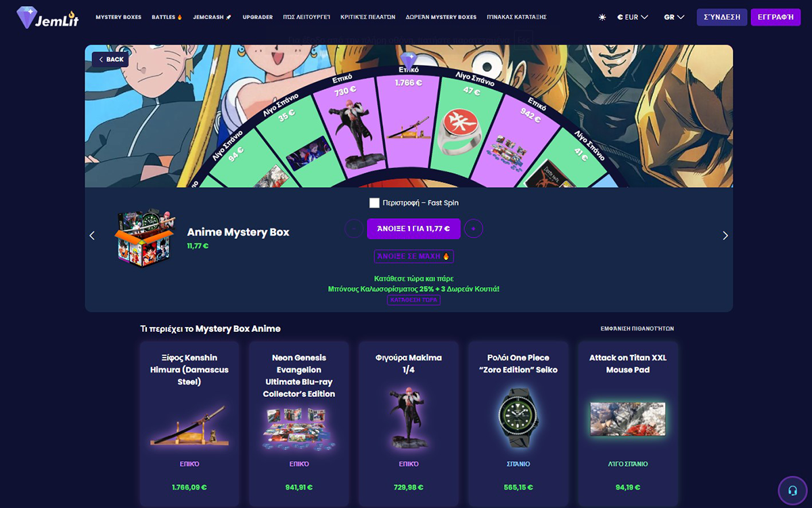Open the JemCrash rocket menu item
Viewport: 812px width, 508px height.
(x=212, y=17)
